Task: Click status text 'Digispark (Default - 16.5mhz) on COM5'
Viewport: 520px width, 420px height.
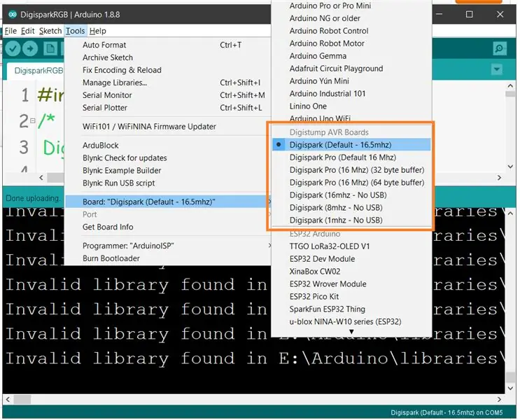Action: tap(447, 413)
